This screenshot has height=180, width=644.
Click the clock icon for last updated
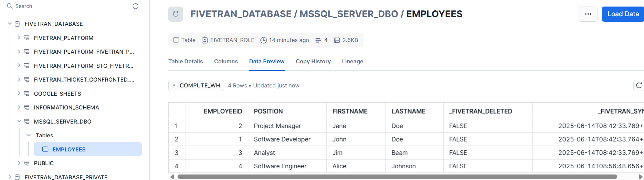[x=263, y=40]
